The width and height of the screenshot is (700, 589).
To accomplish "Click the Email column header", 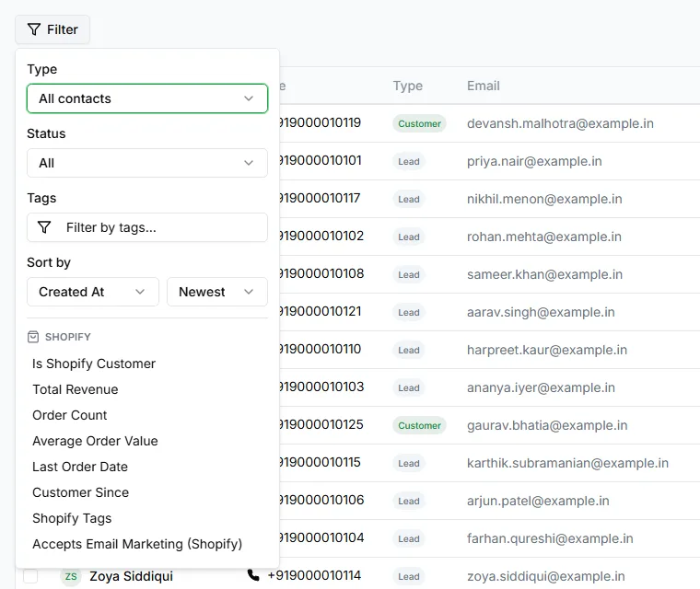I will coord(483,86).
